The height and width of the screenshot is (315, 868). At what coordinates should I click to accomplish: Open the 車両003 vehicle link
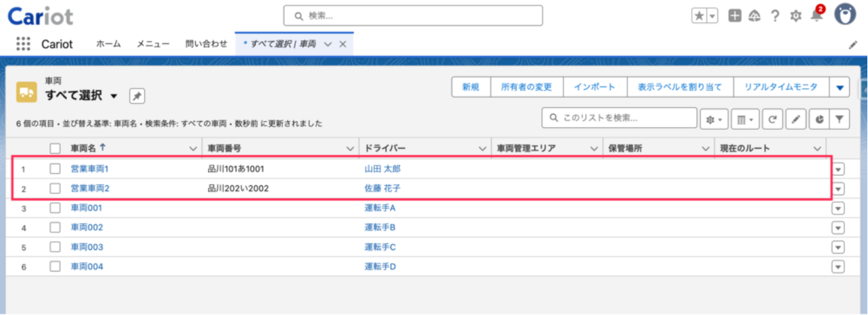click(x=87, y=247)
